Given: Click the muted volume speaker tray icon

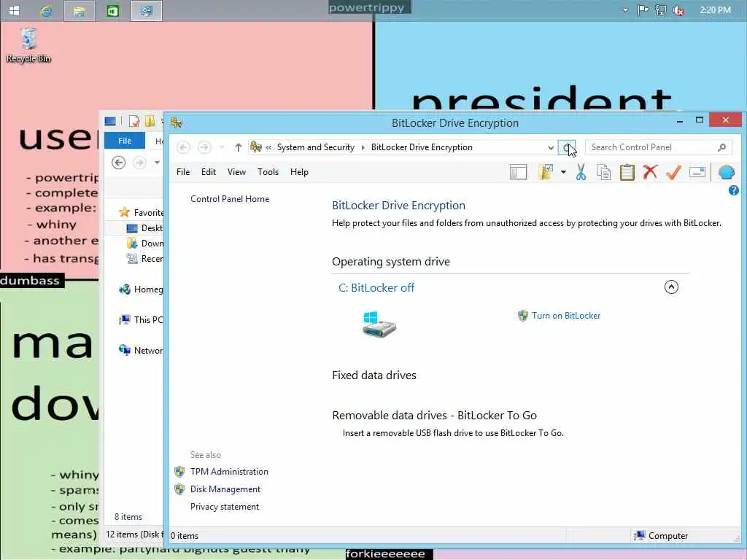Looking at the screenshot, I should [678, 10].
